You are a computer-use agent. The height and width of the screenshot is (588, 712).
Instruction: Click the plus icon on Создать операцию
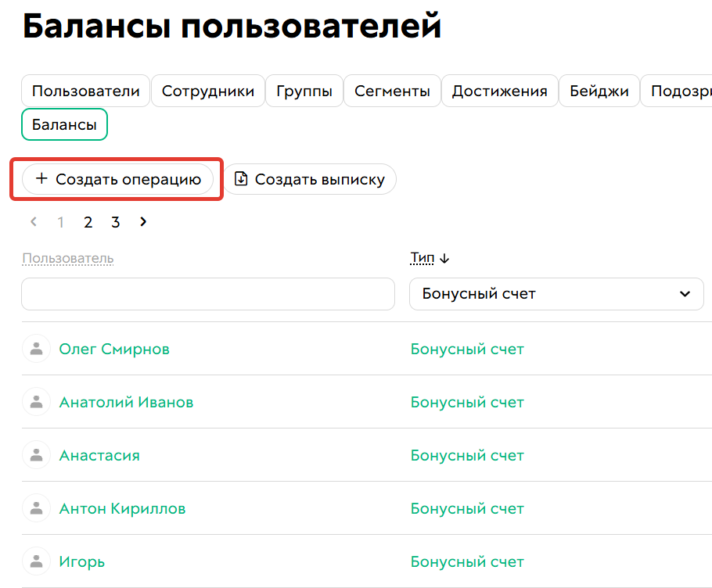point(41,179)
